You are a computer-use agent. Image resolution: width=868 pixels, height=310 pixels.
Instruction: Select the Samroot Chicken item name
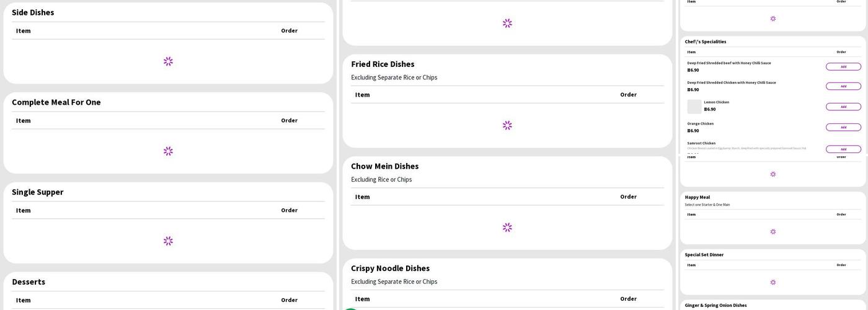click(701, 143)
